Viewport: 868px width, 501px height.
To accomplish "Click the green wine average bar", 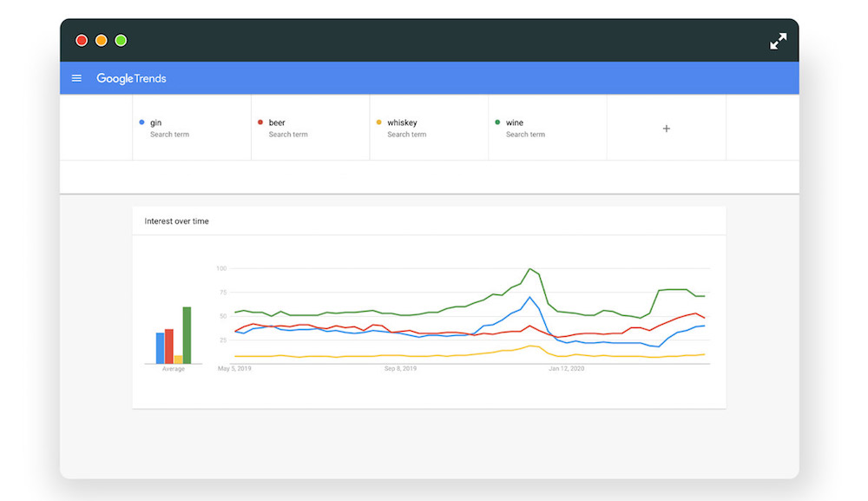I will tap(187, 336).
